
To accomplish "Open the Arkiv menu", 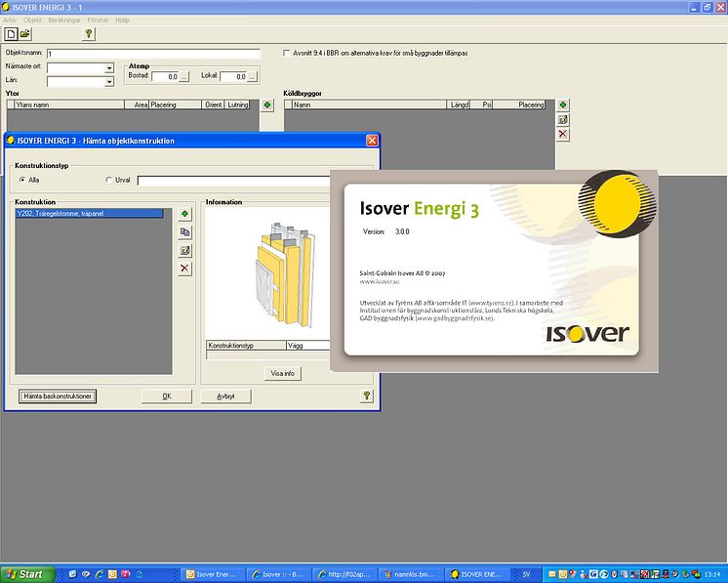I will (10, 20).
